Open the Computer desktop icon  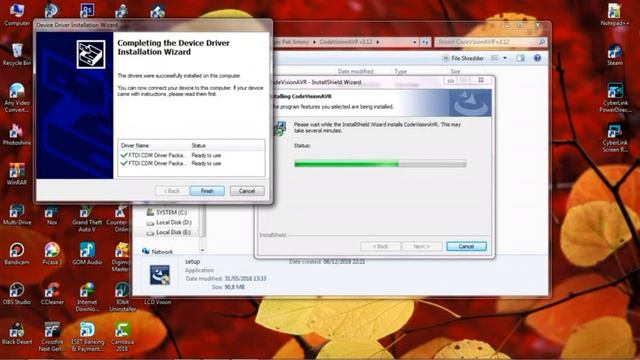pos(17,14)
